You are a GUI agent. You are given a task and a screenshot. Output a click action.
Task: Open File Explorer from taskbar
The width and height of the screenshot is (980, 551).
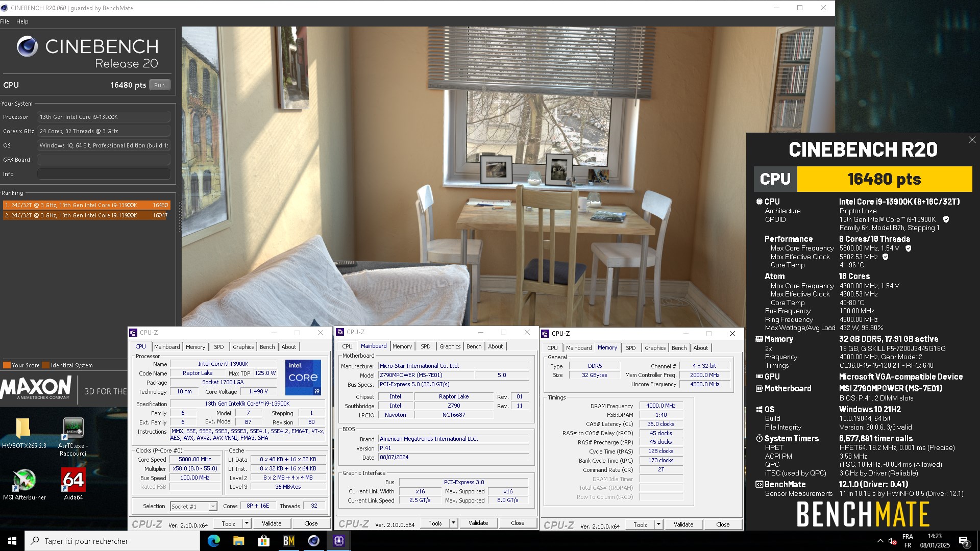(x=238, y=541)
